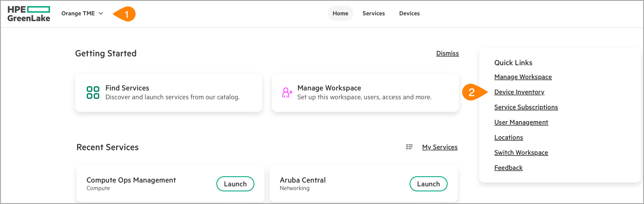Open Manage Workspace quick link
Screen dimensions: 644x204
click(x=523, y=77)
